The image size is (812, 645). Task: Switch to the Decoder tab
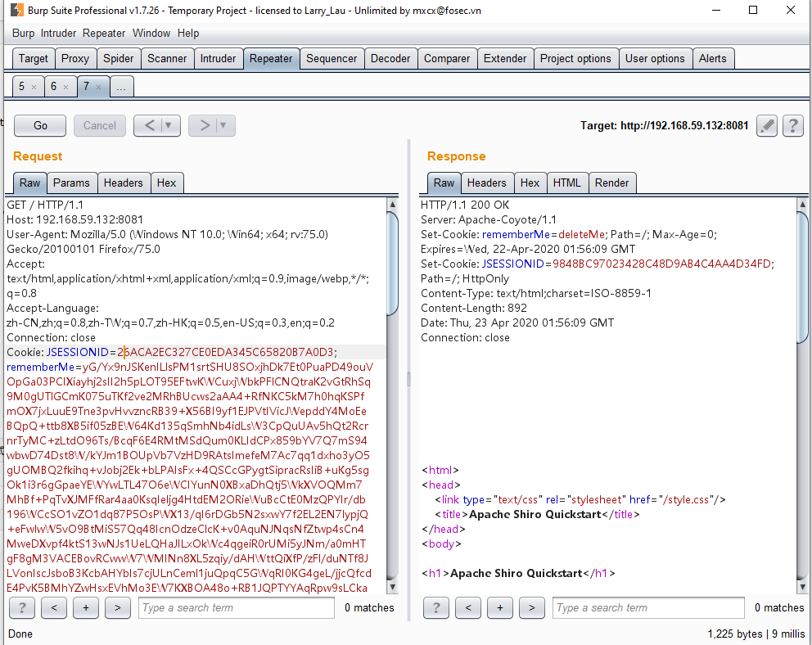coord(390,59)
